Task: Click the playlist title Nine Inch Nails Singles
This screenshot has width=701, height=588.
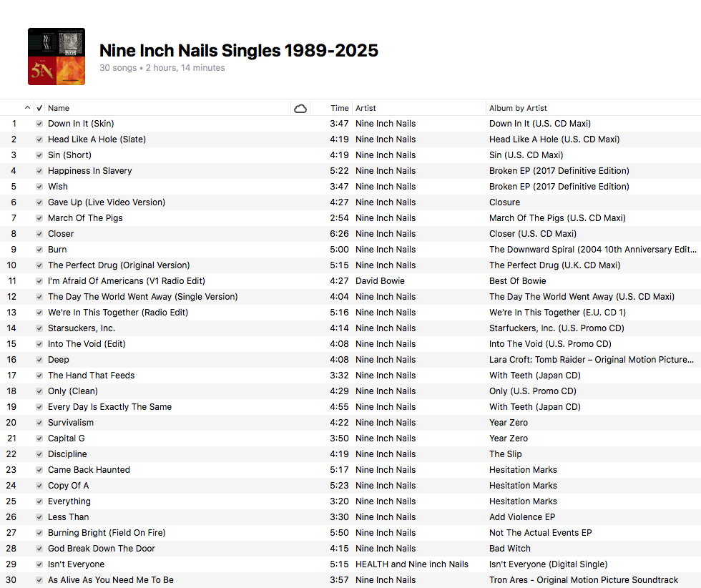Action: point(238,51)
